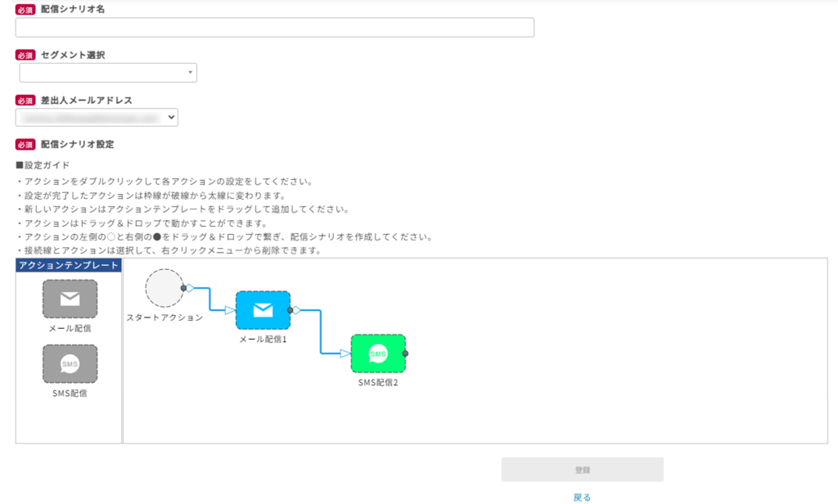Image resolution: width=838 pixels, height=504 pixels.
Task: Click the アクションテンプレート panel header
Action: [69, 265]
